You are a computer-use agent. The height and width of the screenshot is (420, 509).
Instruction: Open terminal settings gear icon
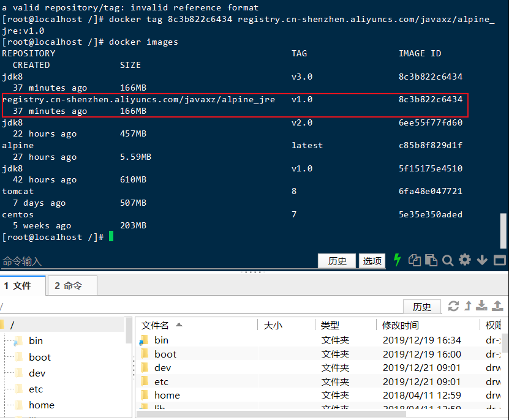(x=465, y=260)
